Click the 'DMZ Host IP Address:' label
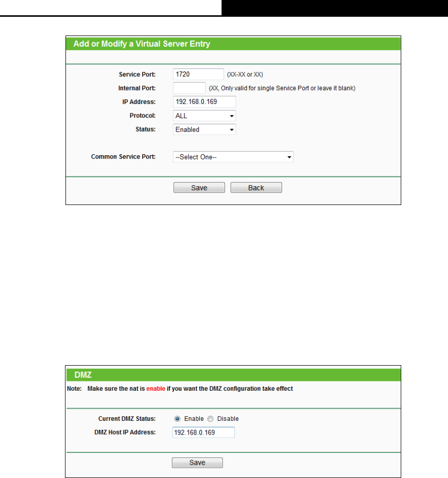Screen dimensions: 448x478 [x=125, y=432]
